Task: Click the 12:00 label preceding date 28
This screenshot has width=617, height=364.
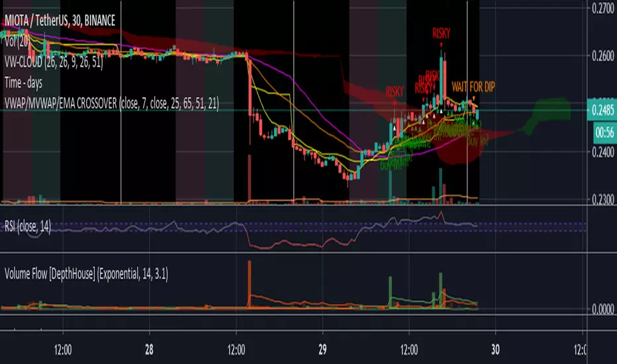Action: pos(63,349)
